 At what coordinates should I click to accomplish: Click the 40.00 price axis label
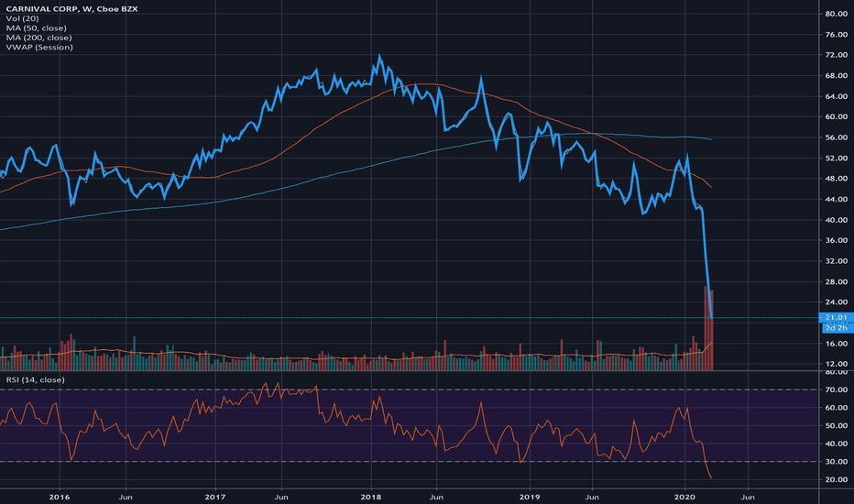[836, 220]
